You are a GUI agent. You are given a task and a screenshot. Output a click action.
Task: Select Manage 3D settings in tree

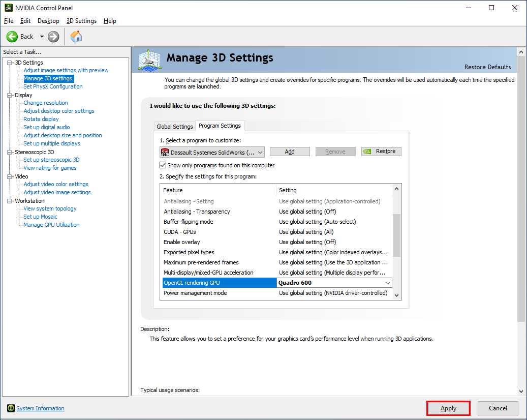coord(48,78)
